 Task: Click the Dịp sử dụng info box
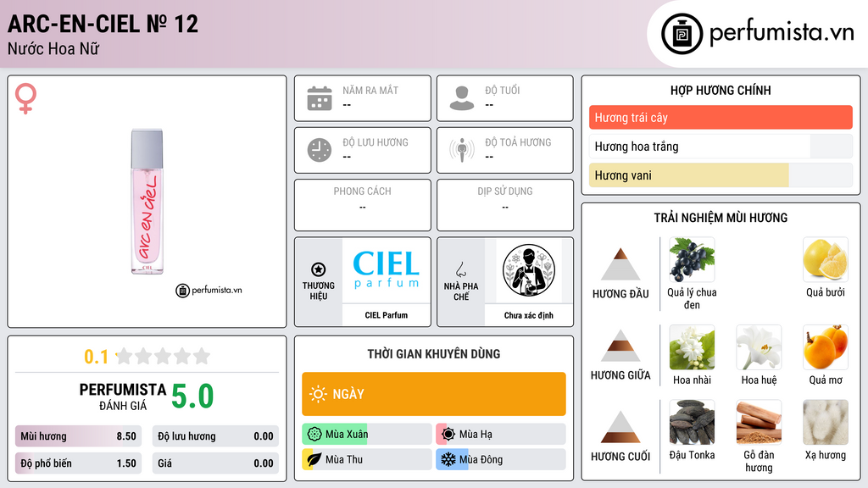click(x=505, y=205)
